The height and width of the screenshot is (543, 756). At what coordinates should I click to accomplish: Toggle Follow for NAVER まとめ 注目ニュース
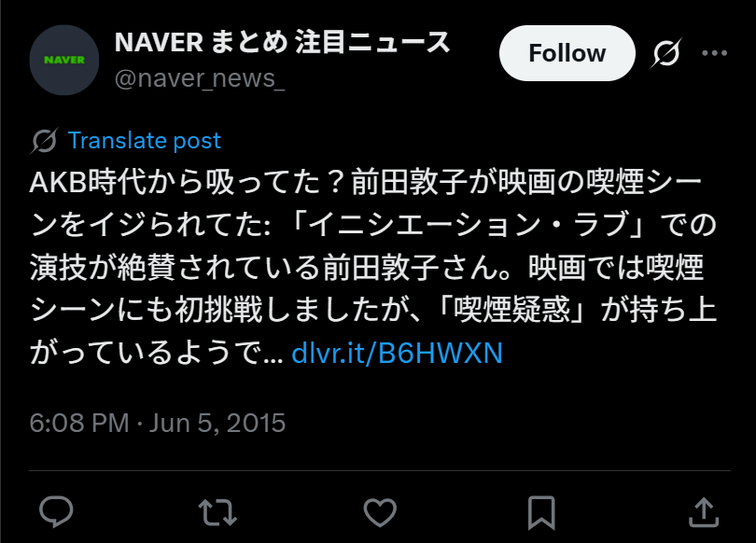coord(567,53)
